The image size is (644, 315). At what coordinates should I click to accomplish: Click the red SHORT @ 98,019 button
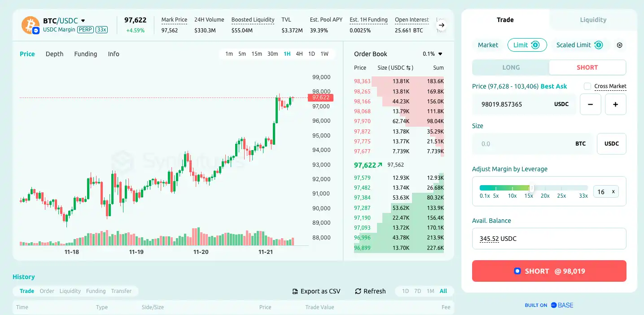(549, 271)
